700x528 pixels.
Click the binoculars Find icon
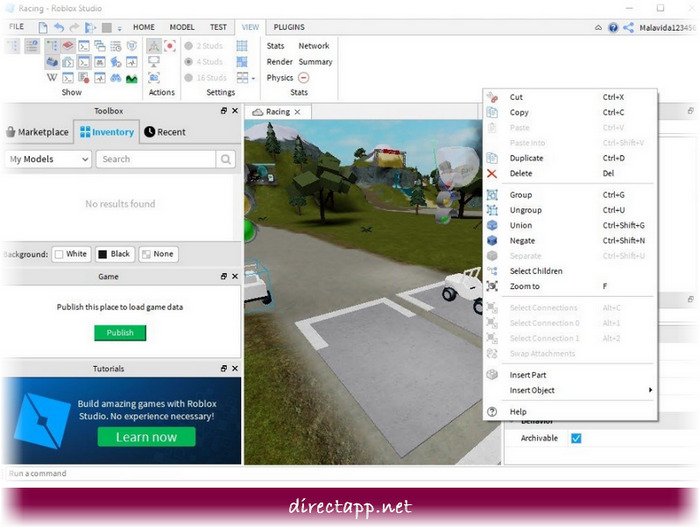[116, 78]
